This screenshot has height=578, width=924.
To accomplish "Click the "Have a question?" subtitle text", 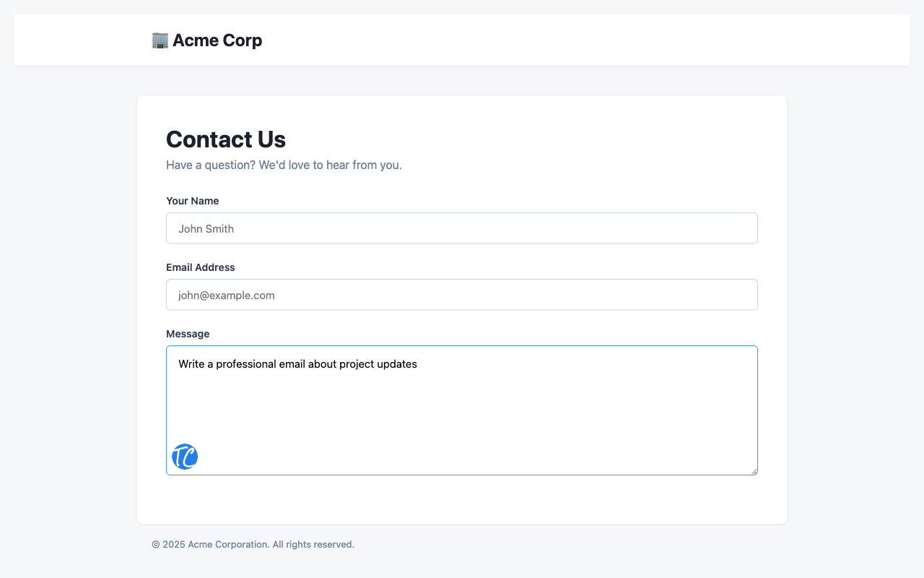I will (284, 165).
